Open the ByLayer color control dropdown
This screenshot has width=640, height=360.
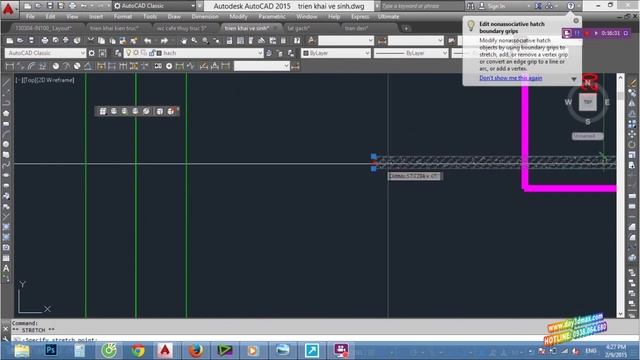336,53
